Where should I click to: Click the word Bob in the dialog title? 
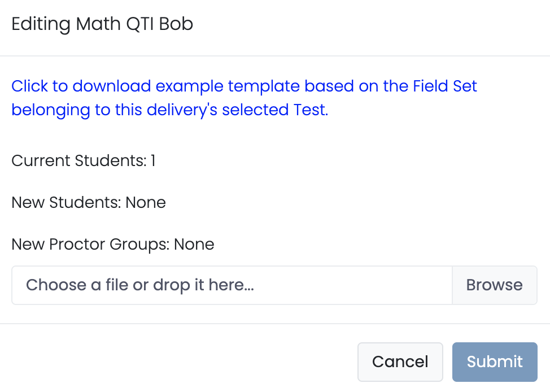coord(177,24)
